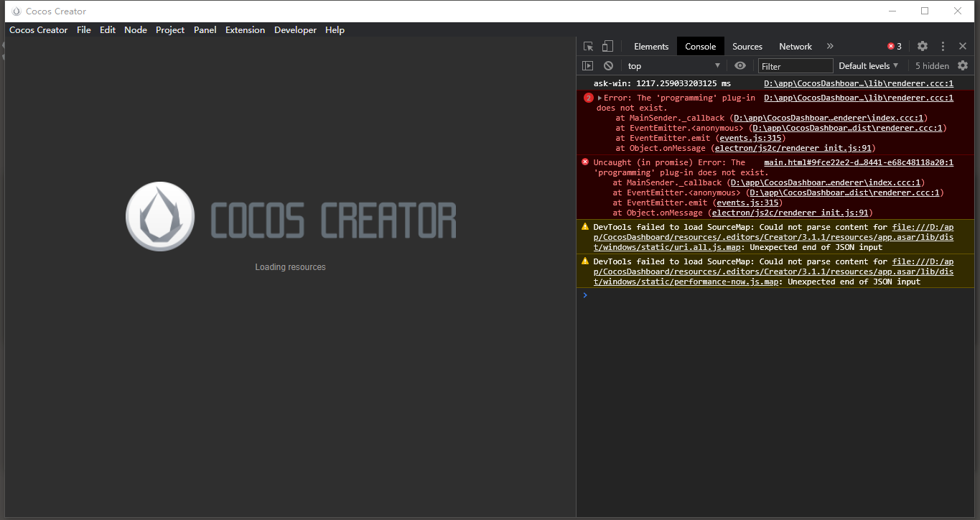Open DevTools settings gear in the tab bar
Image resolution: width=980 pixels, height=520 pixels.
[923, 46]
